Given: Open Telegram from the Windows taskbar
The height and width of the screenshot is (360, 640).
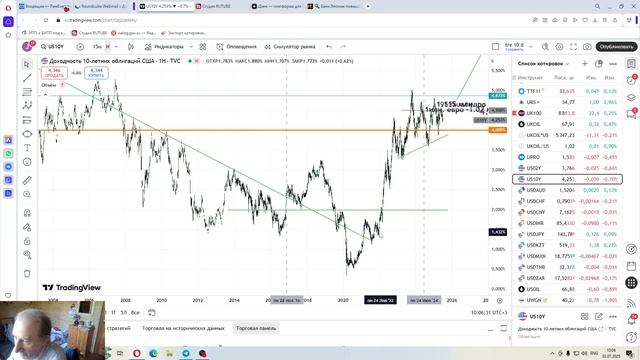Looking at the screenshot, I should coord(186,353).
